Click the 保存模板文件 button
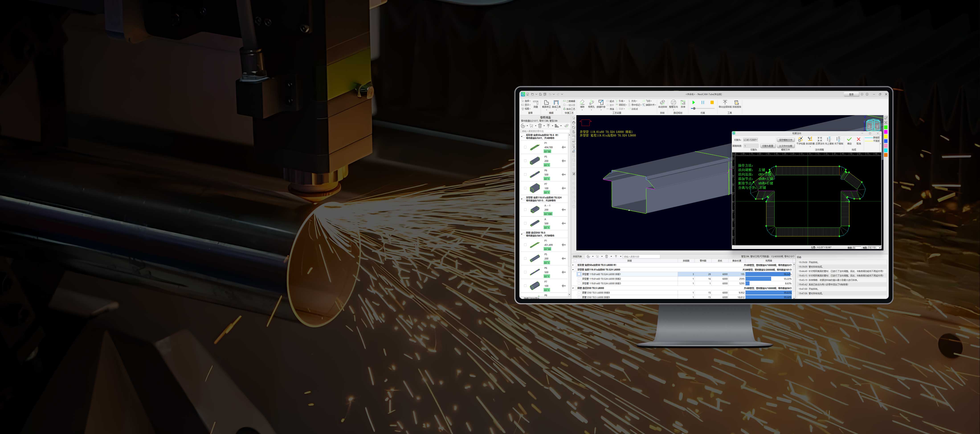This screenshot has height=434, width=980. coord(786,140)
